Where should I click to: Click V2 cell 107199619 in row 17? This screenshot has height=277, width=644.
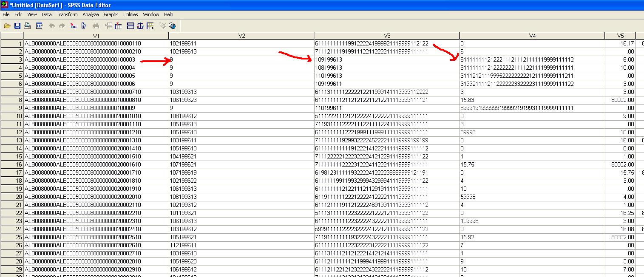click(x=241, y=173)
